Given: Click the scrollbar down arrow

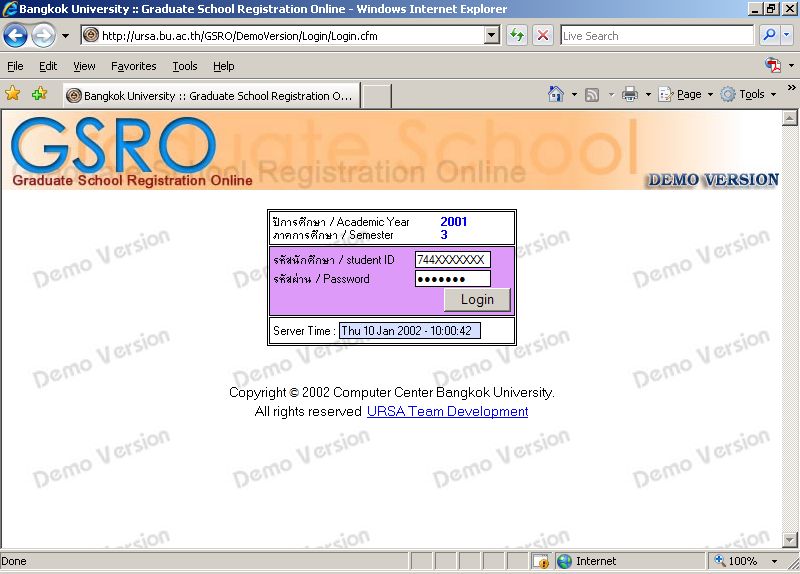Looking at the screenshot, I should click(789, 539).
